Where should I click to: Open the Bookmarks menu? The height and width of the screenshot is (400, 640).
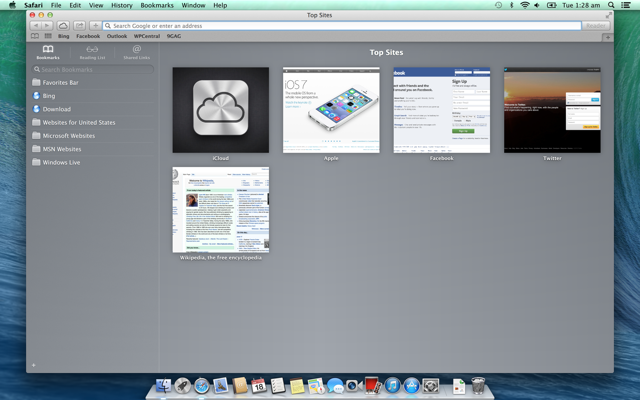coord(157,5)
